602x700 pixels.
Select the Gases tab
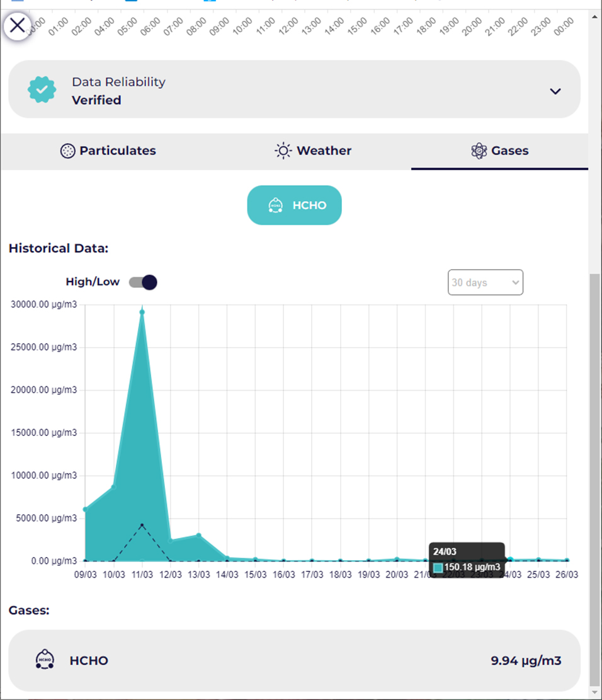click(500, 151)
